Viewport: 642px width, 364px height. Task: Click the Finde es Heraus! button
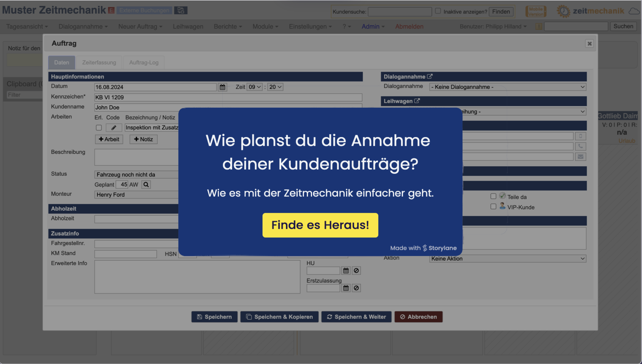click(x=320, y=225)
